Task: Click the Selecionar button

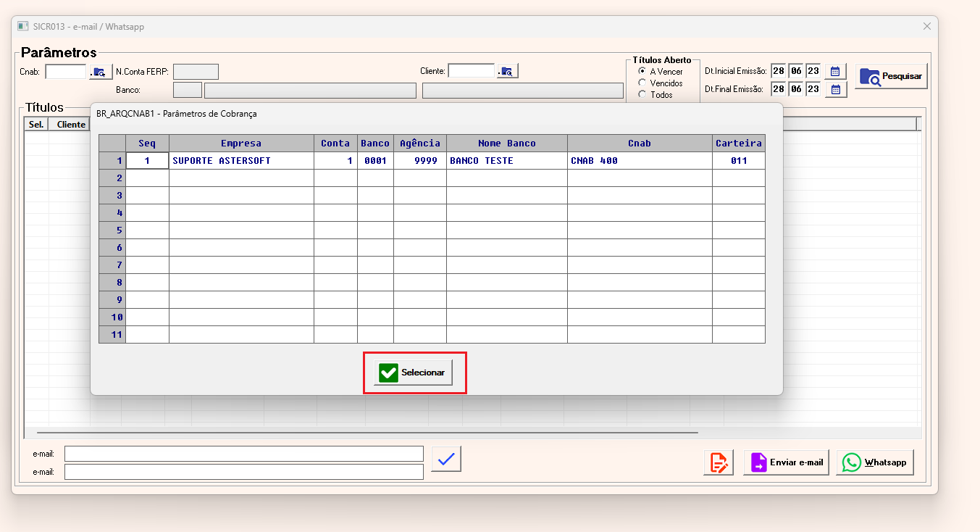Action: pyautogui.click(x=413, y=373)
